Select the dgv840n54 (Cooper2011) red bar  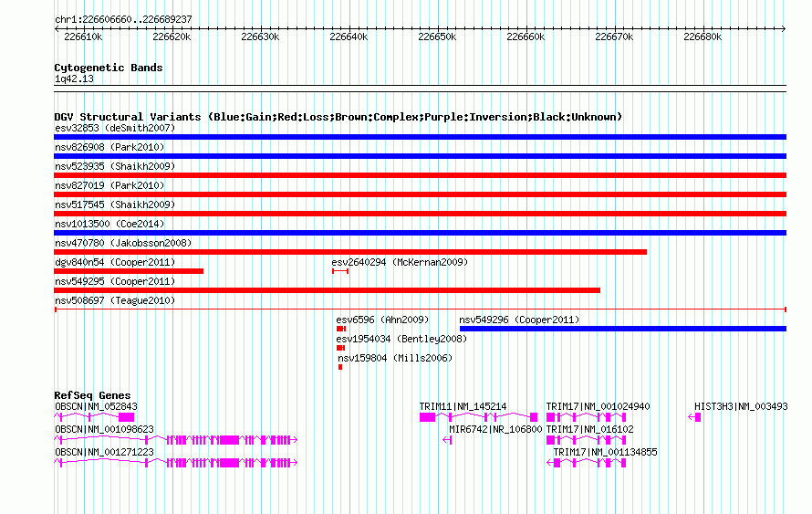point(129,271)
